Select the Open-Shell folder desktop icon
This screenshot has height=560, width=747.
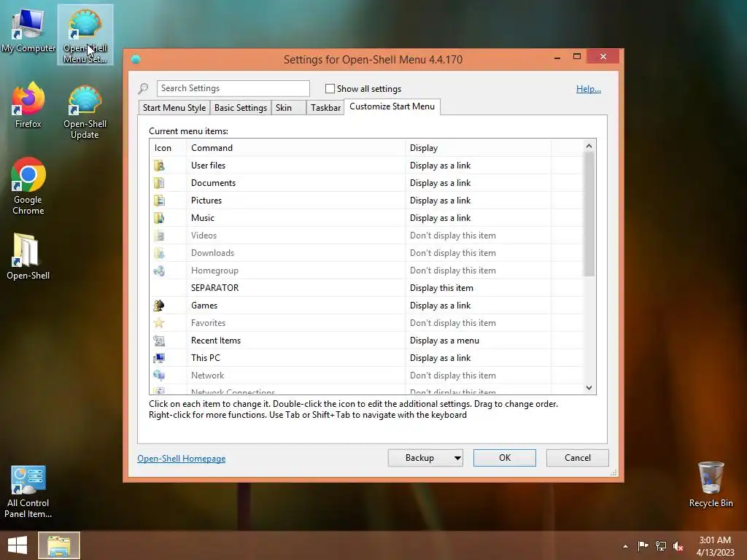(28, 256)
